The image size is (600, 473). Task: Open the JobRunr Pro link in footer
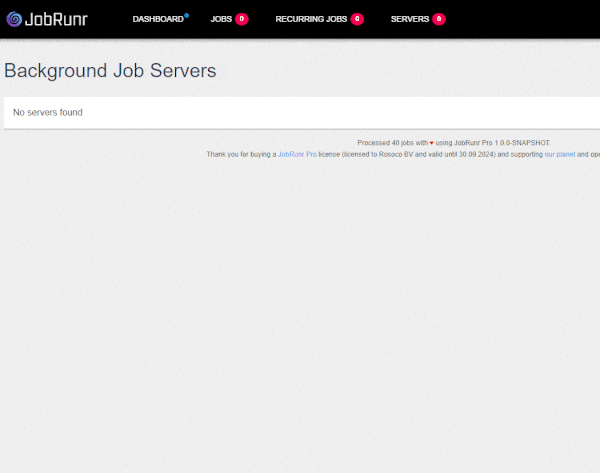(297, 155)
